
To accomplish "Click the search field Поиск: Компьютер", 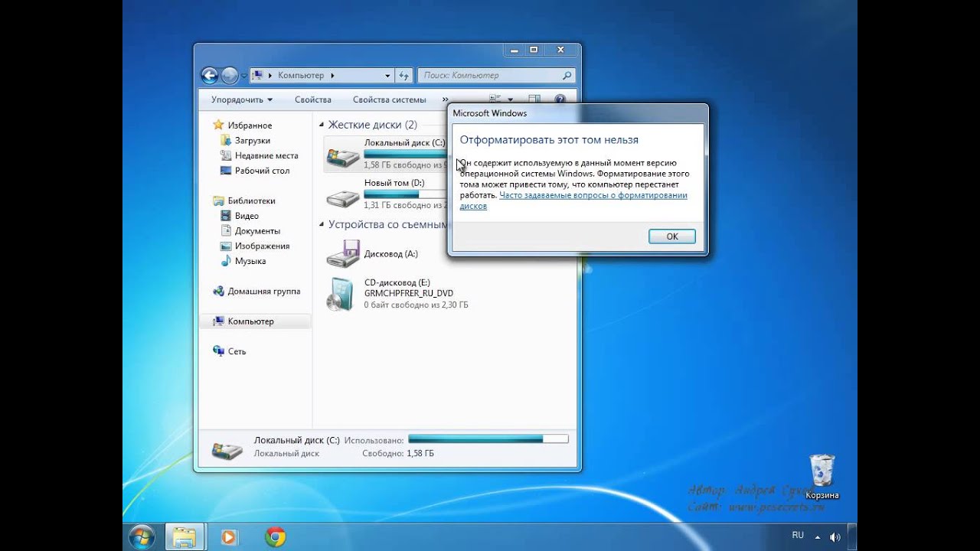I will coord(495,76).
